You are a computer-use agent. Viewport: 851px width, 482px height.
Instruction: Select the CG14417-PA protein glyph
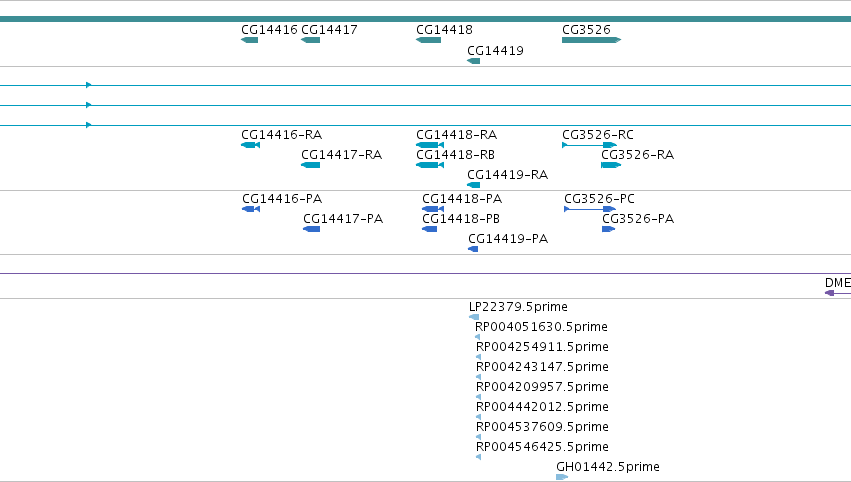click(x=312, y=229)
